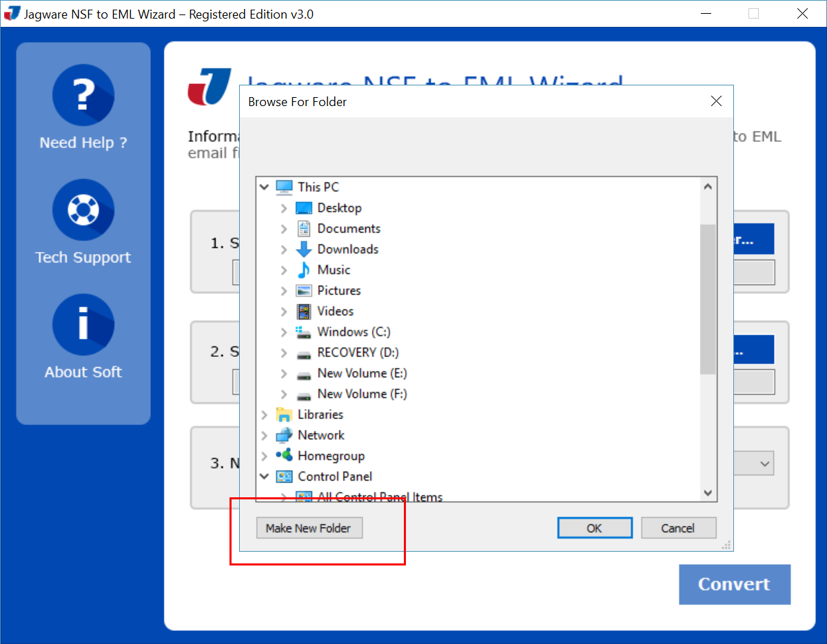Expand the Documents tree node
The height and width of the screenshot is (644, 827).
click(x=284, y=229)
